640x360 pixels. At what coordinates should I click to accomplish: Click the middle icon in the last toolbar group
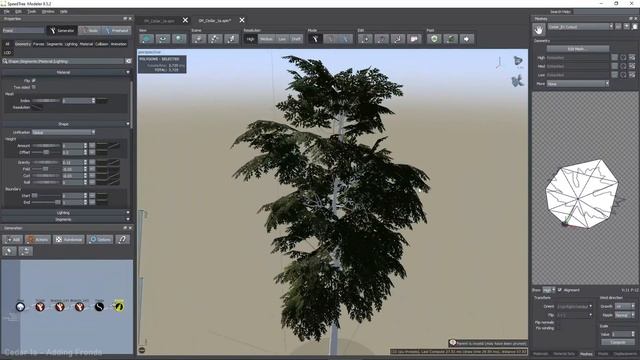pos(451,39)
